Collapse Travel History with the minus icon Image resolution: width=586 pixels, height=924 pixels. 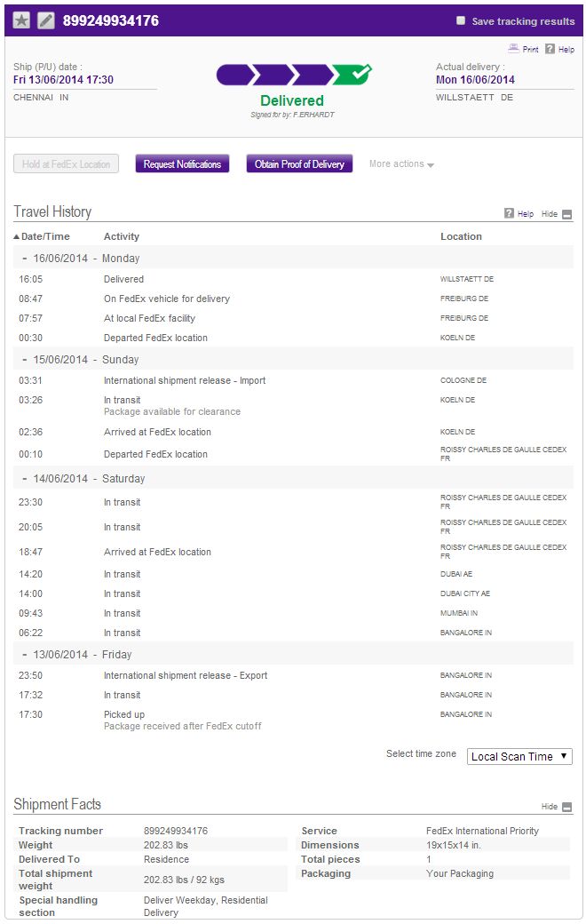pyautogui.click(x=567, y=214)
